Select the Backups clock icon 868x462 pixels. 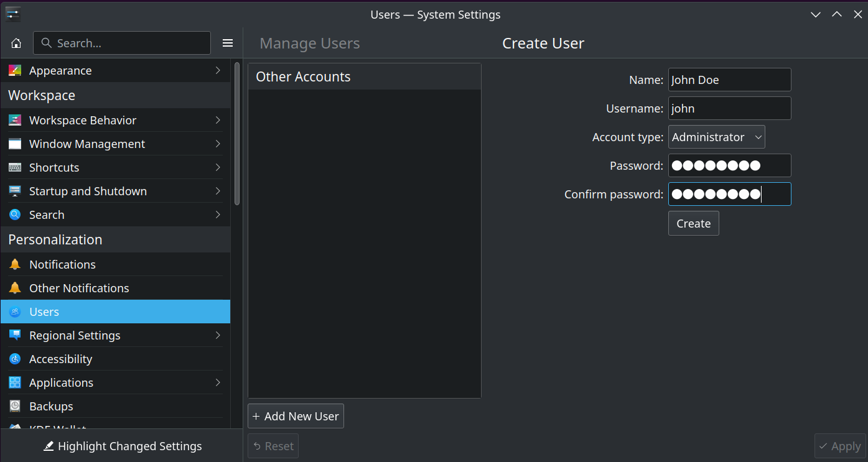(x=15, y=406)
